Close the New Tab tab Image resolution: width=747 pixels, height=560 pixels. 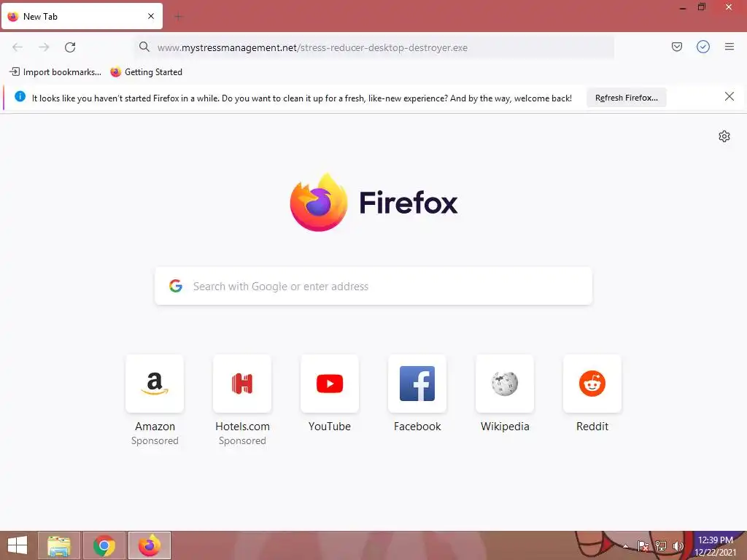tap(151, 16)
